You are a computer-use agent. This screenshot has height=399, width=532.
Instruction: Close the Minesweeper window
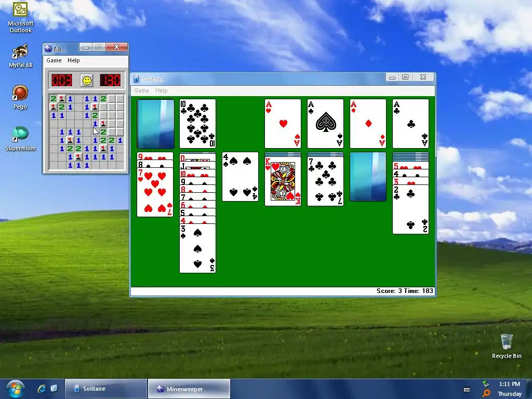coord(116,47)
